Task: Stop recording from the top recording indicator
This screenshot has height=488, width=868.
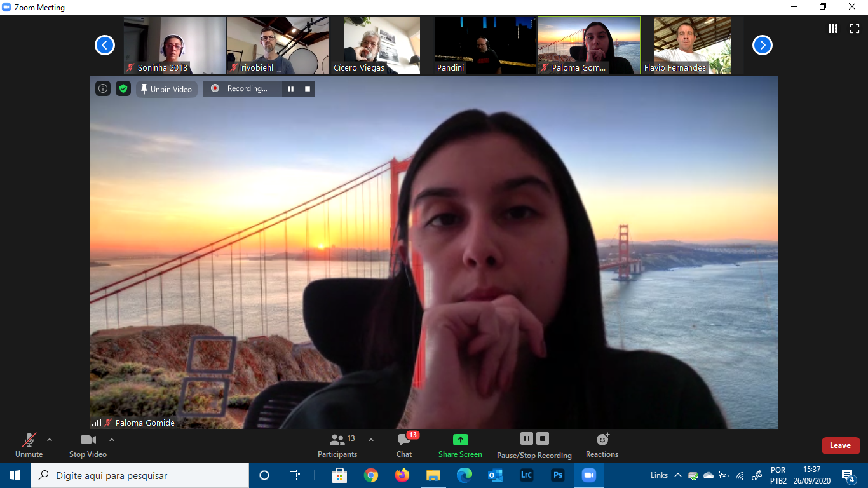Action: 308,89
